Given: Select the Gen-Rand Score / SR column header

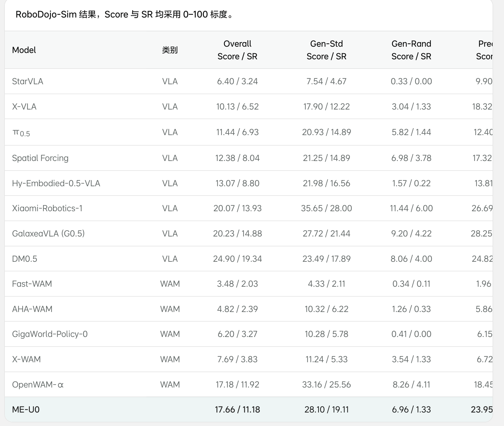Looking at the screenshot, I should pyautogui.click(x=411, y=50).
